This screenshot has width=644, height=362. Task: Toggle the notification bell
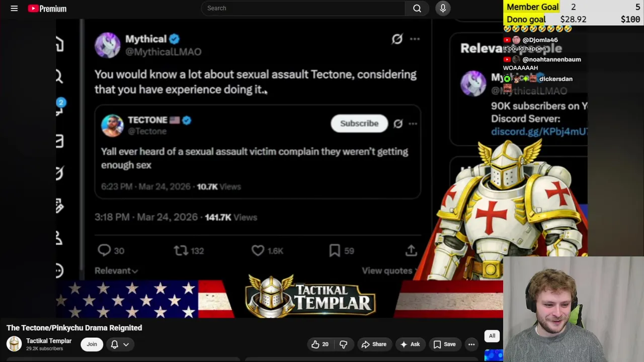coord(115,344)
